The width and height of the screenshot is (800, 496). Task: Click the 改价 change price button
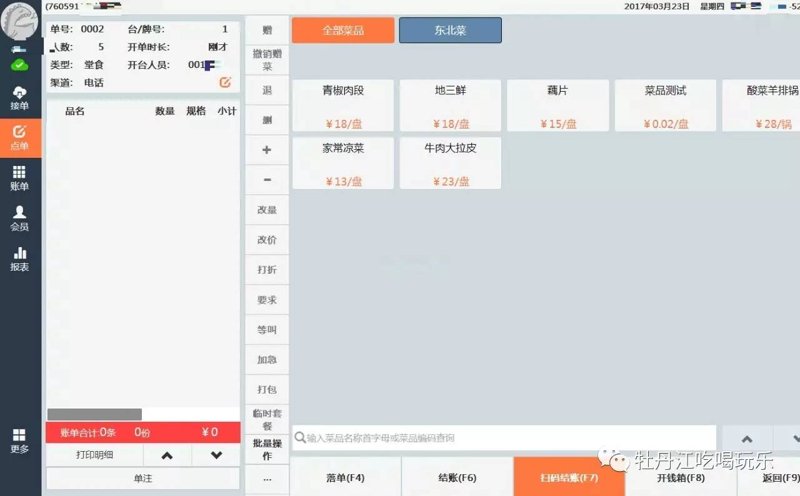[x=267, y=240]
